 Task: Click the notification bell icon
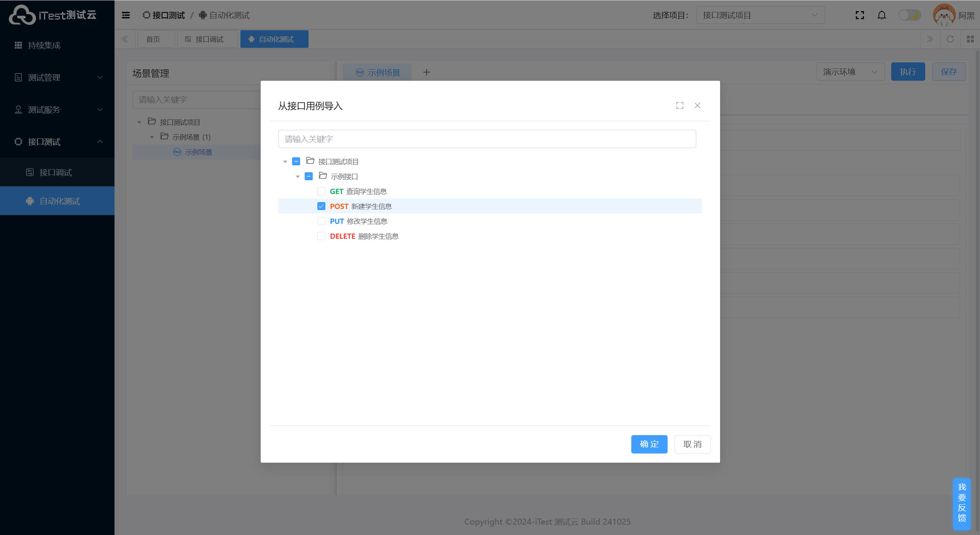click(x=882, y=15)
